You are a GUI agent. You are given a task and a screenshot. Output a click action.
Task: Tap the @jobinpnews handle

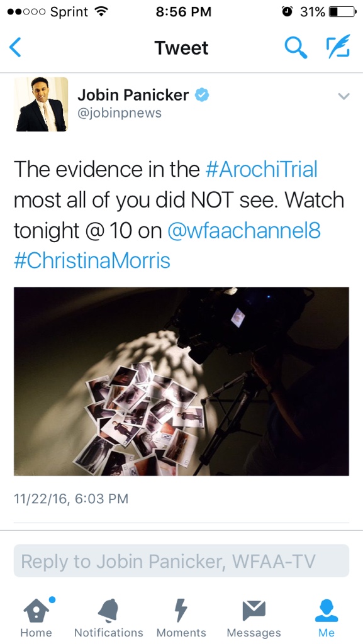pos(120,113)
